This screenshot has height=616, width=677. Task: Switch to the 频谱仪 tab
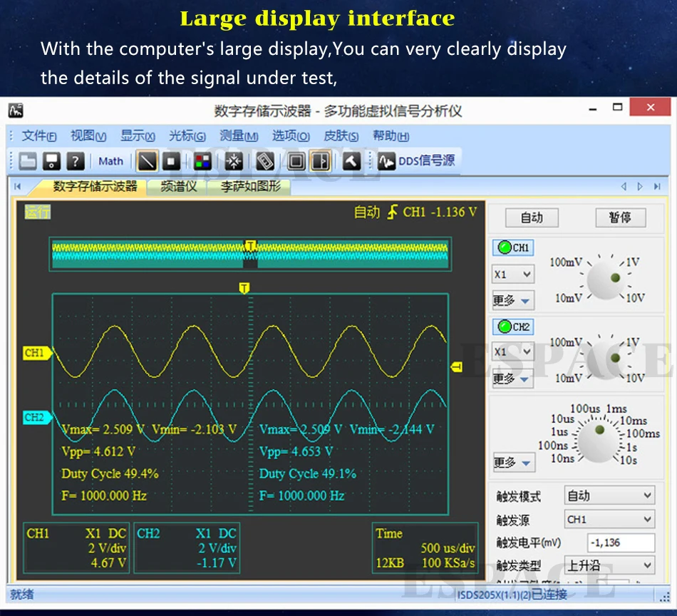coord(178,187)
